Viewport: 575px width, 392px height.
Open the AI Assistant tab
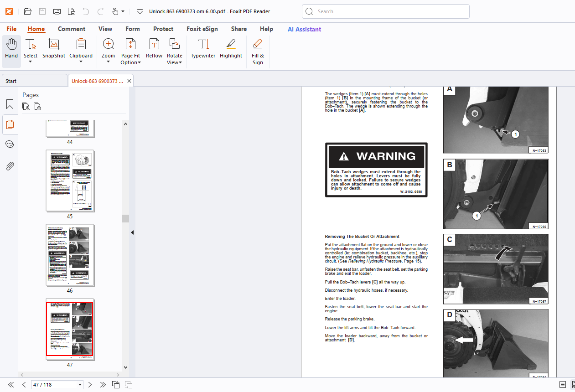(304, 29)
